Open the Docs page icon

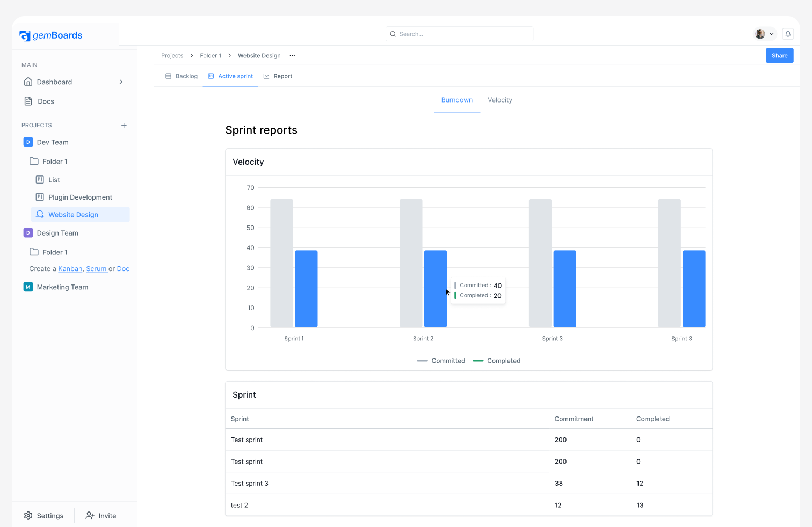[28, 101]
